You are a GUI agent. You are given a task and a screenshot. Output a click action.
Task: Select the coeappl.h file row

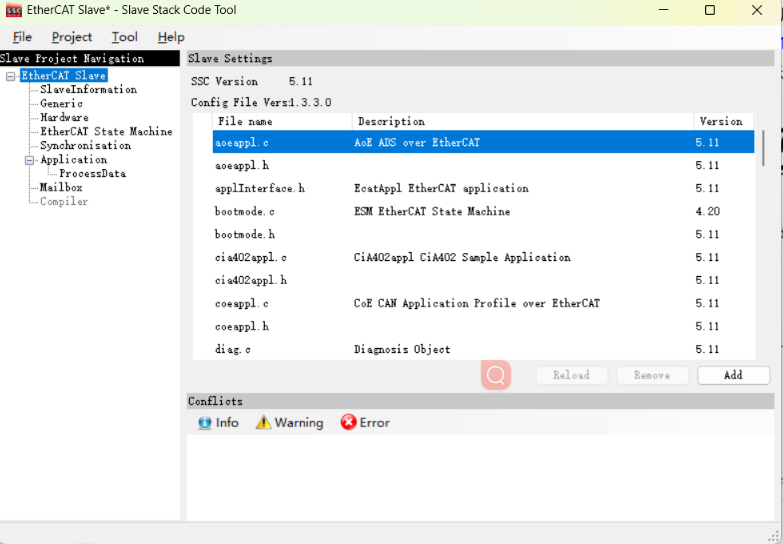tap(483, 326)
